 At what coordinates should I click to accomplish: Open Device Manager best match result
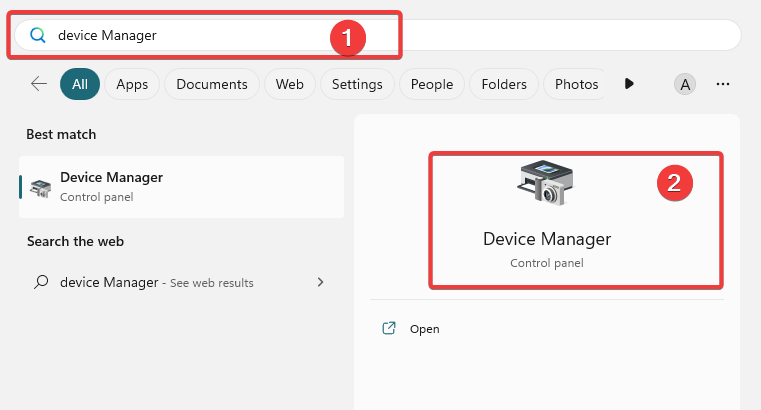click(x=182, y=187)
